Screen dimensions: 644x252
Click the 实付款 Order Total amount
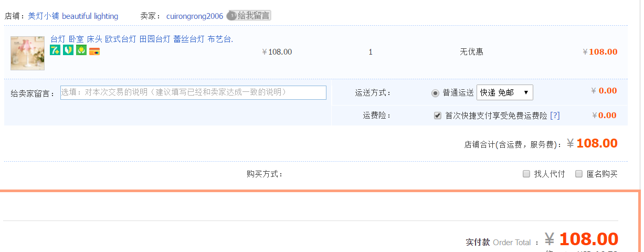pos(588,239)
